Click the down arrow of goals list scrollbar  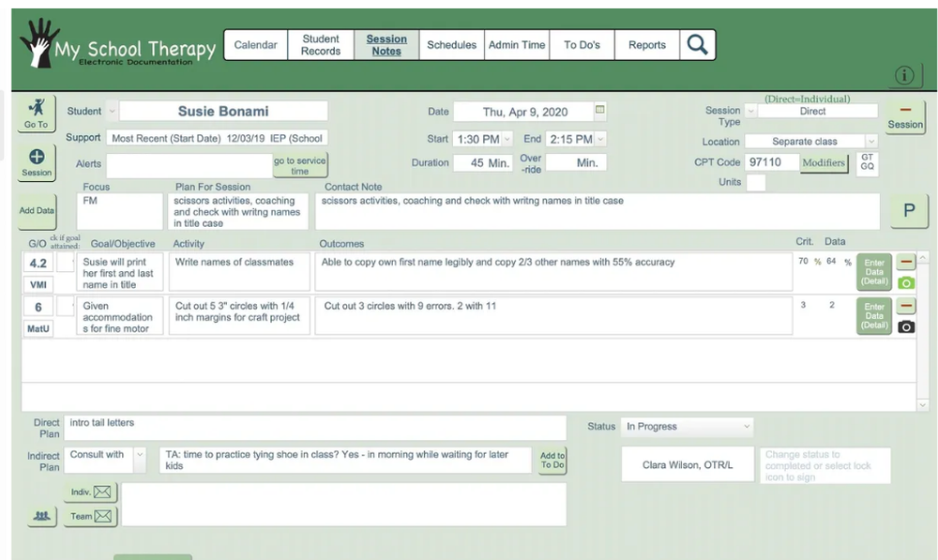coord(922,405)
